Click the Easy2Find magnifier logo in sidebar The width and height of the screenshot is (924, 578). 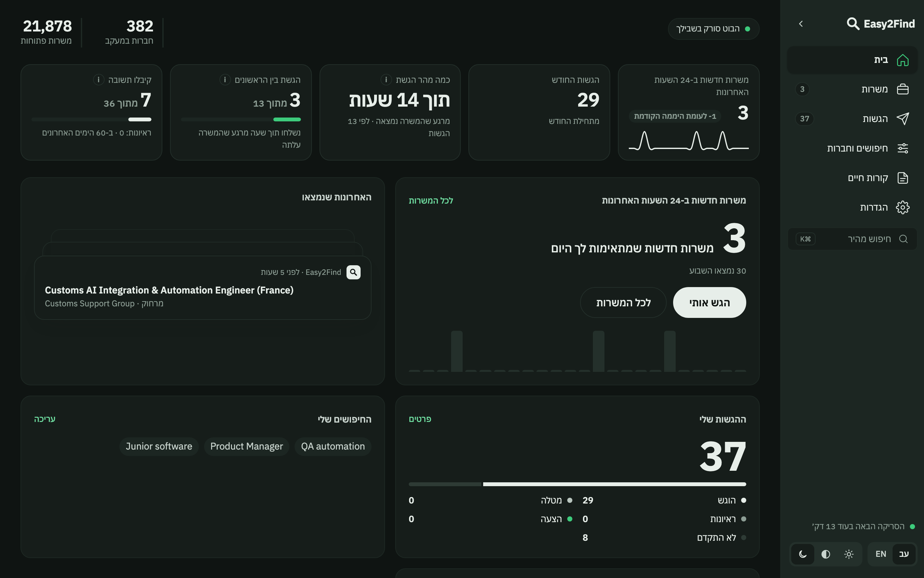click(x=853, y=24)
